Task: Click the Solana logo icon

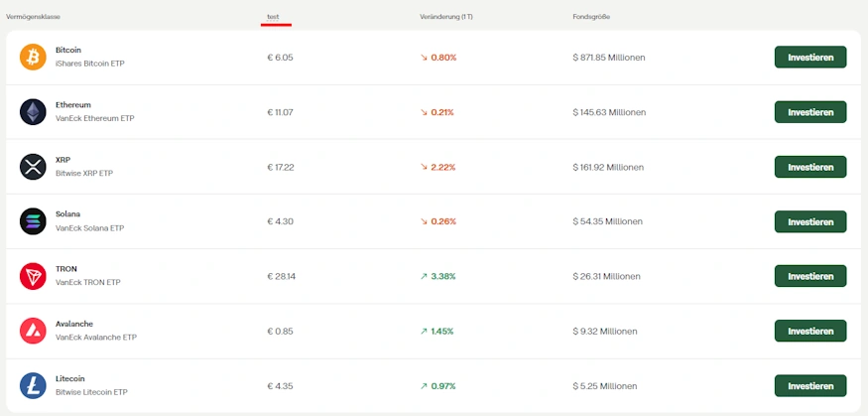Action: point(33,221)
